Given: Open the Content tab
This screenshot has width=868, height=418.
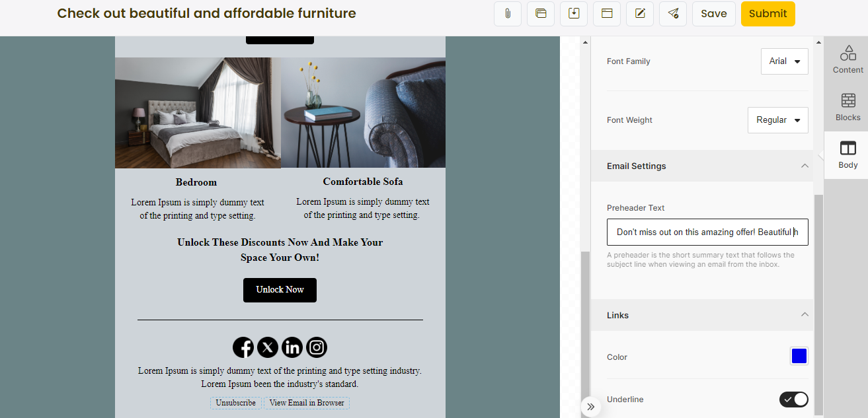Looking at the screenshot, I should 848,59.
